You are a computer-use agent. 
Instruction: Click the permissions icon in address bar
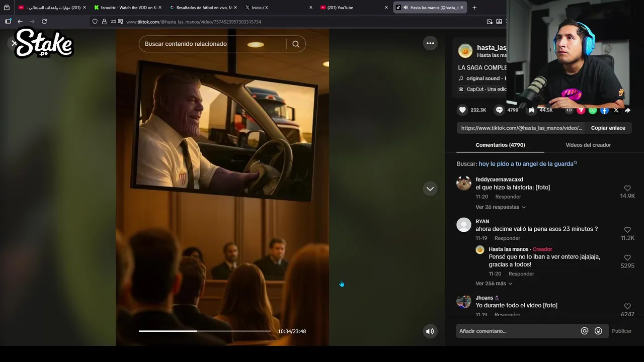pos(114,22)
